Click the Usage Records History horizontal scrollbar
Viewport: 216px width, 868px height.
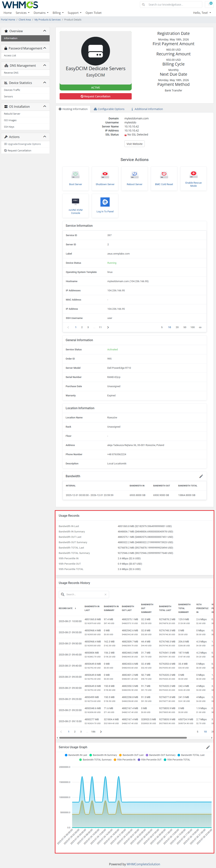123,738
